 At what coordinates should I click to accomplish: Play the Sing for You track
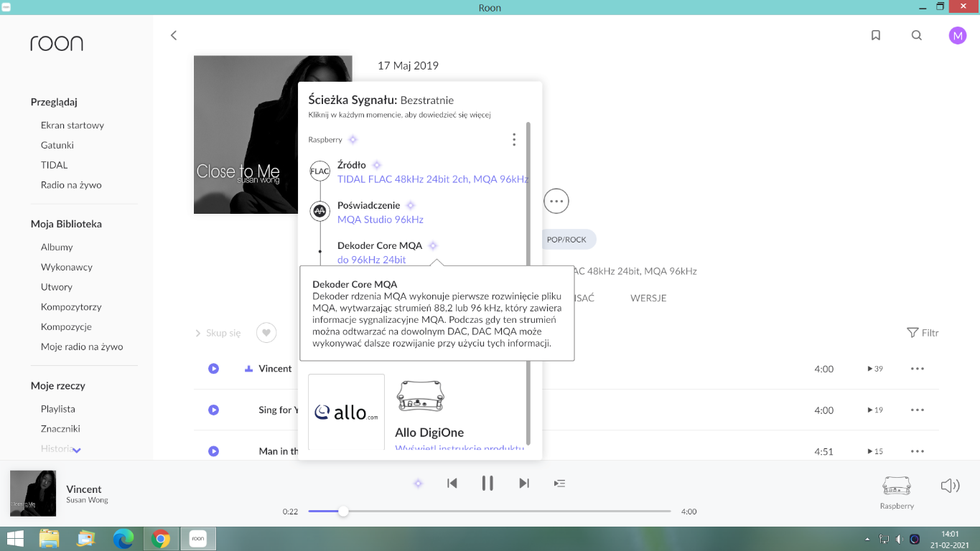click(213, 410)
